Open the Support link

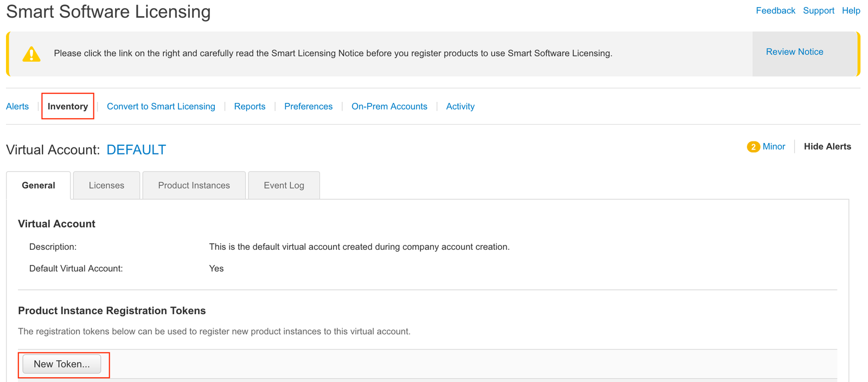[818, 11]
